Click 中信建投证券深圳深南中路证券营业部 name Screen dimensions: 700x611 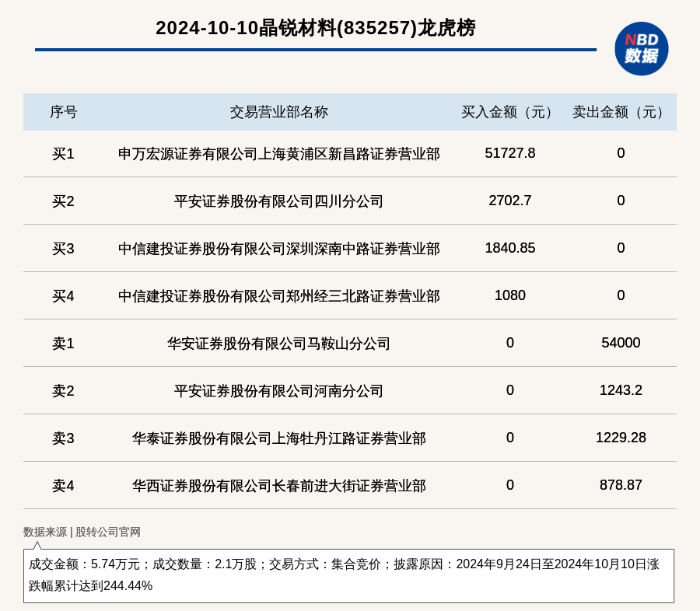(279, 249)
